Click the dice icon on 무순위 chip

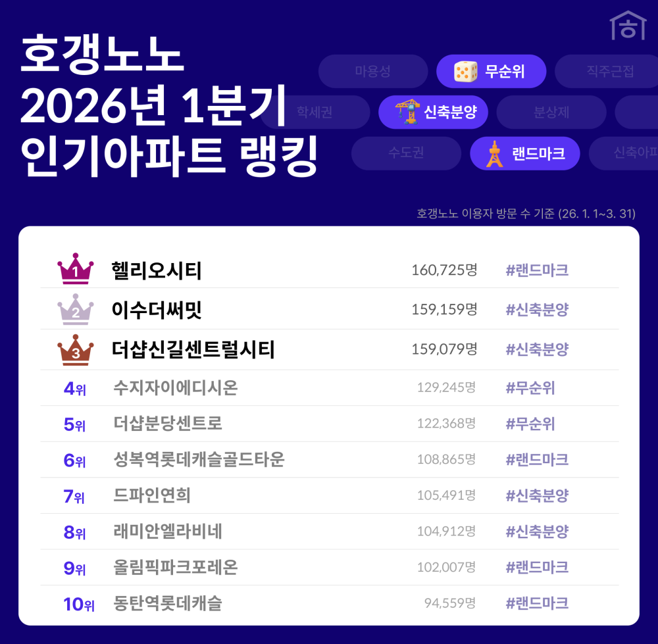pyautogui.click(x=465, y=72)
